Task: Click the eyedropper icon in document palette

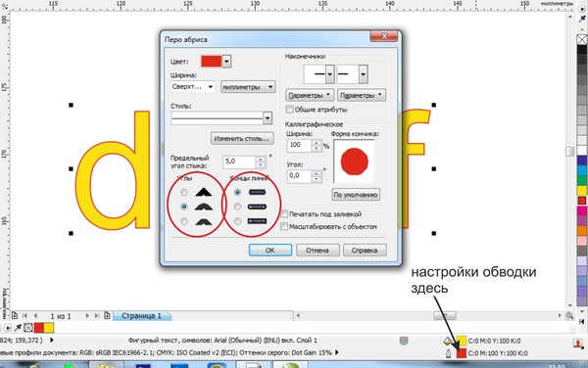Action: click(x=18, y=328)
